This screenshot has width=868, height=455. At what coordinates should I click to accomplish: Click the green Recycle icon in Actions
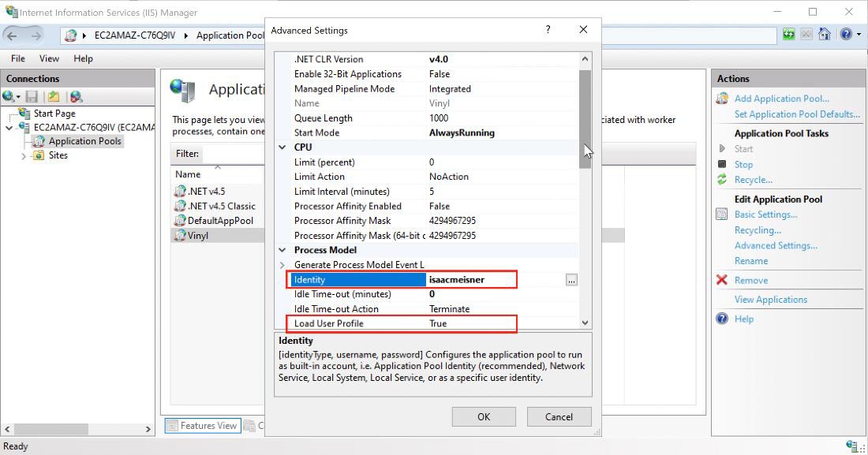coord(722,180)
